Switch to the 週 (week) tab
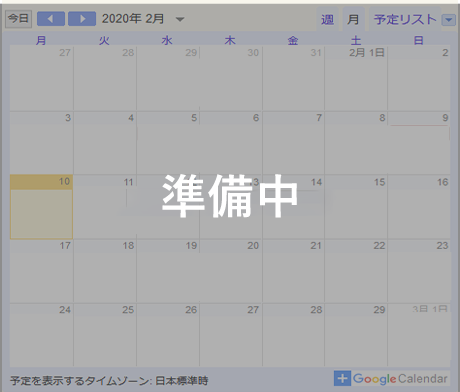Viewport: 460px width, 392px height. tap(327, 20)
